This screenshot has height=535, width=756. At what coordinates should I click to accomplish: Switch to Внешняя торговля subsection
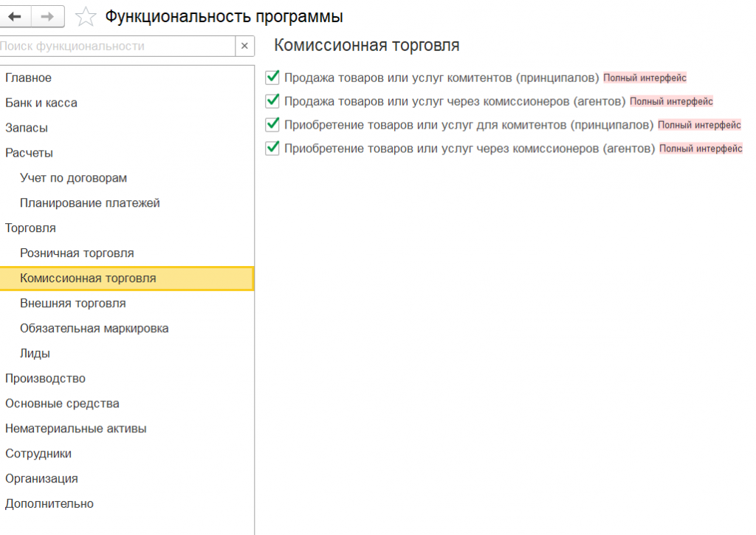[73, 304]
